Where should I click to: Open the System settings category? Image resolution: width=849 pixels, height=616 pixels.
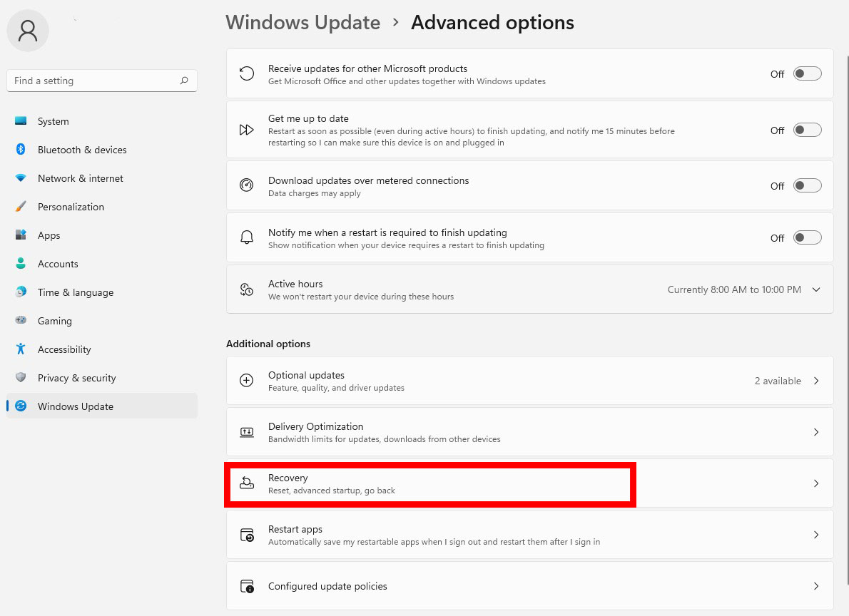(102, 121)
